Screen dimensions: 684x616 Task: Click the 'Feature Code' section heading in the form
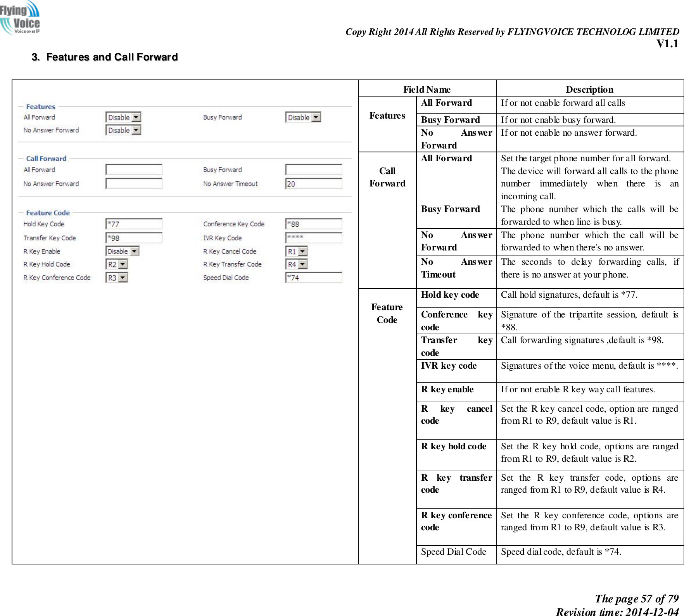click(48, 213)
